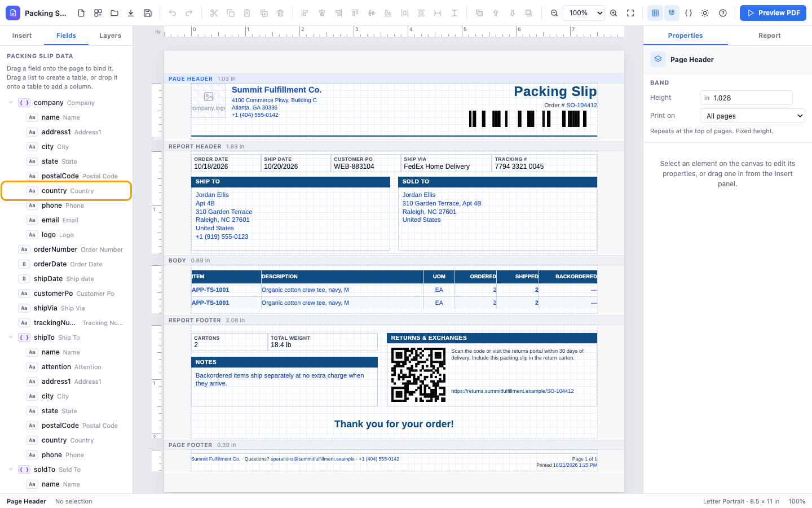812x508 pixels.
Task: Switch to the Insert tab
Action: coord(22,36)
